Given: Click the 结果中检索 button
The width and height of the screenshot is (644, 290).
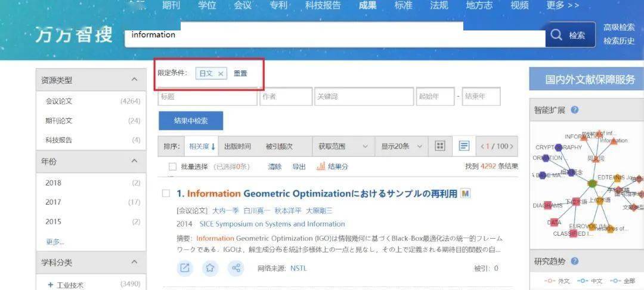Looking at the screenshot, I should (191, 121).
